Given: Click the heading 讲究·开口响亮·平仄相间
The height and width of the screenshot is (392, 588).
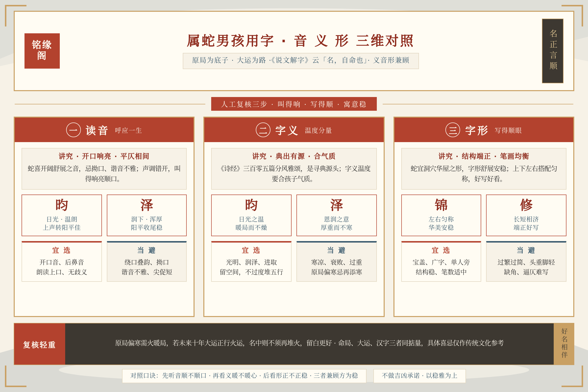Looking at the screenshot, I should pyautogui.click(x=104, y=156).
